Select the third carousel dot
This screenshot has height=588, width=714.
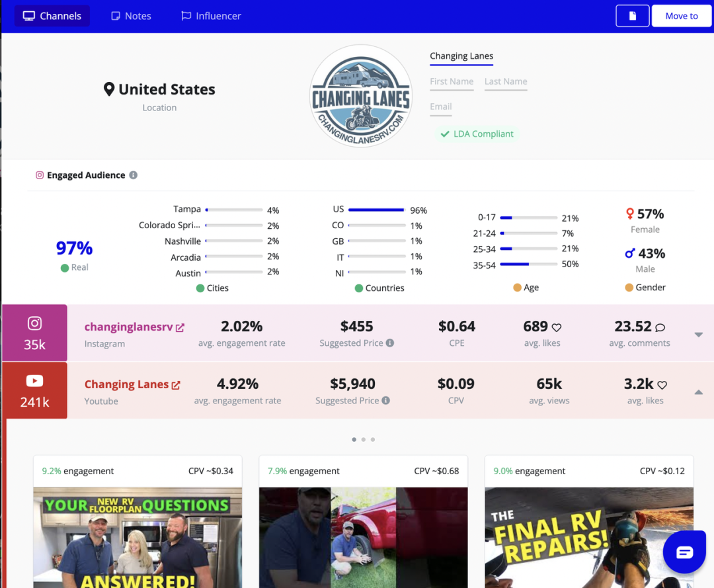[x=372, y=440]
